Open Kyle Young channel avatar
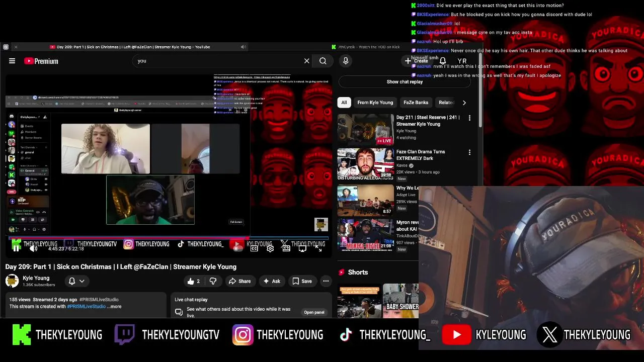The image size is (644, 362). tap(12, 281)
